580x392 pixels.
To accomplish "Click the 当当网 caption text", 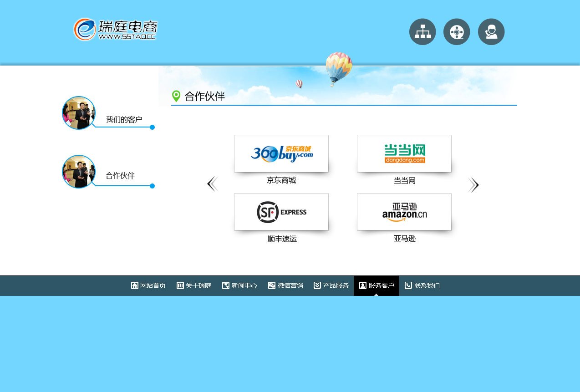I will (x=405, y=181).
